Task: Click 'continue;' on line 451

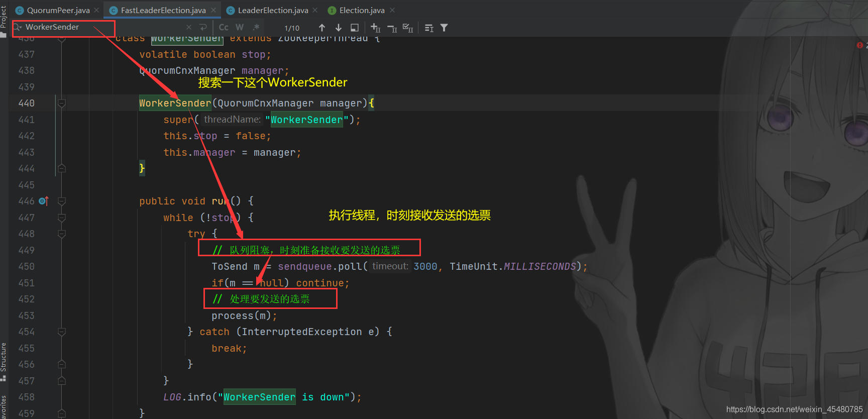Action: tap(322, 283)
